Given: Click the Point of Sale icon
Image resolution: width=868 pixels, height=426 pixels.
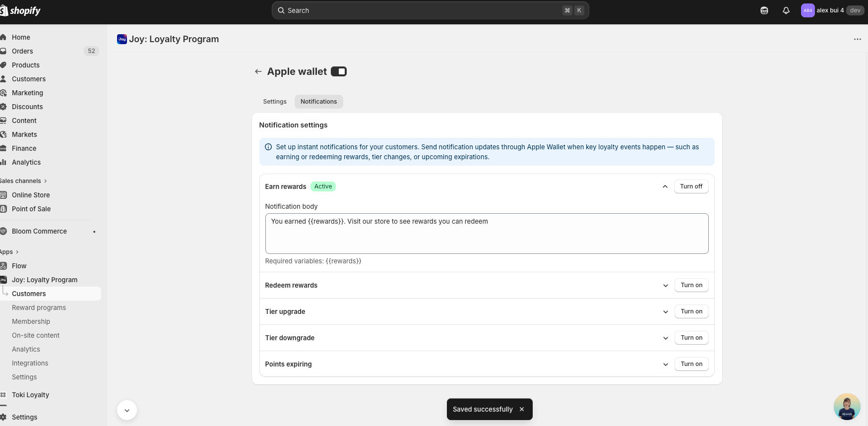Looking at the screenshot, I should pos(3,209).
